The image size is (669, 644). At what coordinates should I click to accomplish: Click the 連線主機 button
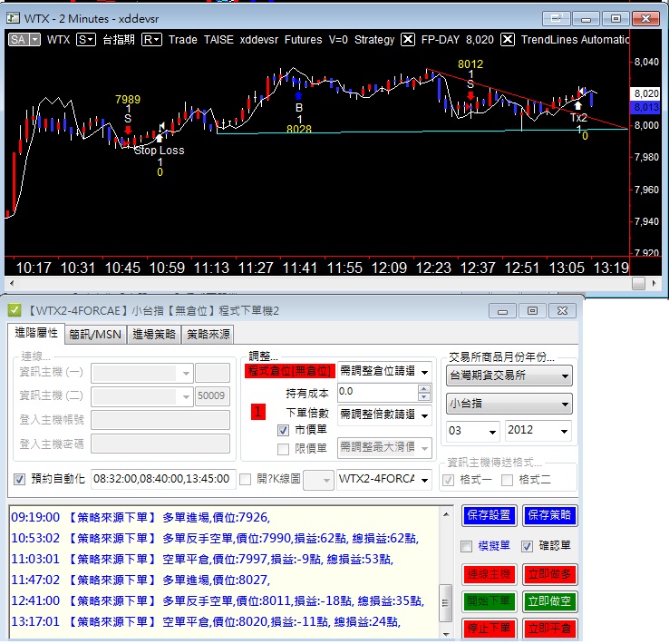(489, 574)
